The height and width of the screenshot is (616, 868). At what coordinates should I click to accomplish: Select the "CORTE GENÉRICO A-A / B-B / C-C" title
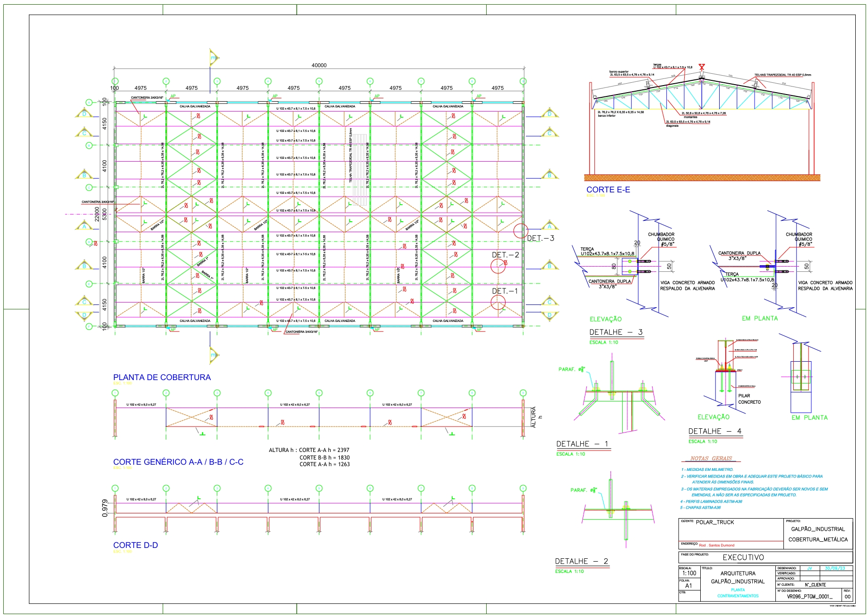click(x=178, y=462)
